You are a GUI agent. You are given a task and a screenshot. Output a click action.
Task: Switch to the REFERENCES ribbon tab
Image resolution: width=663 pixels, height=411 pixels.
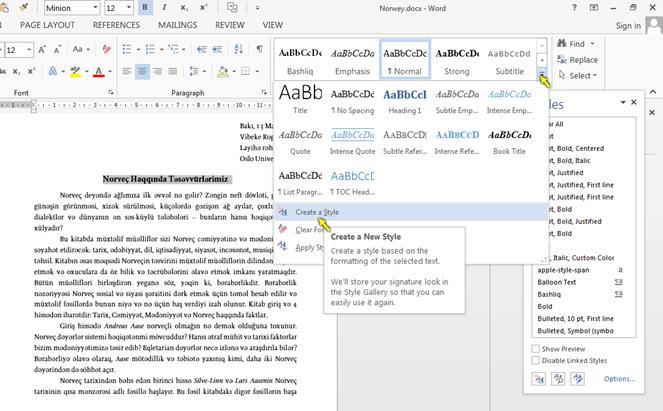point(116,25)
